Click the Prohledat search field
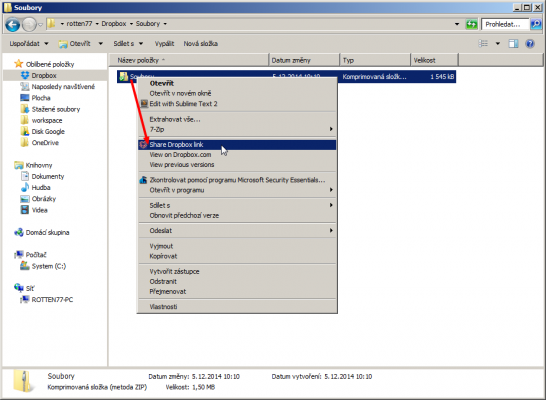Viewport: 546px width, 400px height. click(505, 24)
